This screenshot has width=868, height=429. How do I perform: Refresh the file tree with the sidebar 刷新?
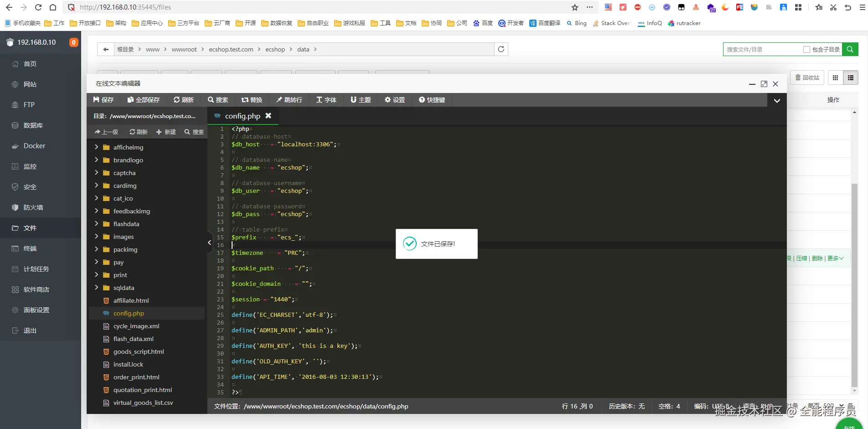(x=139, y=132)
